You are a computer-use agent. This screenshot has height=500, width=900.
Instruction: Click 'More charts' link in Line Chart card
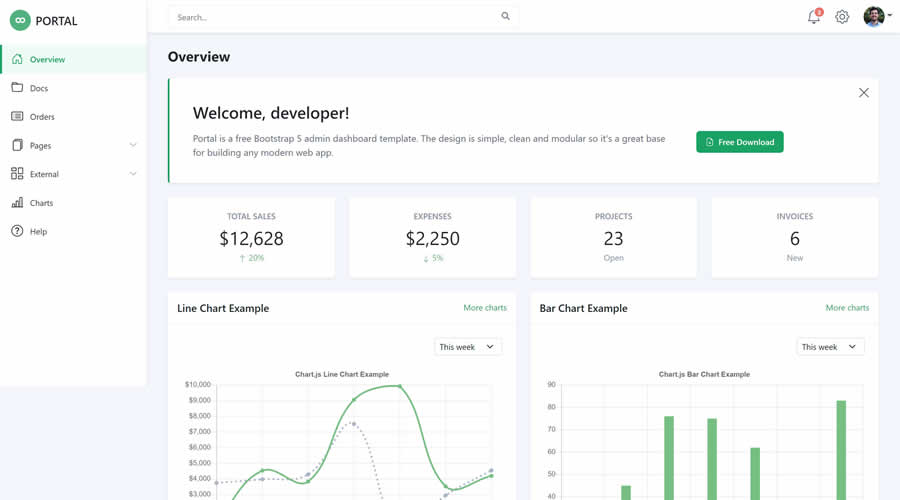click(484, 308)
